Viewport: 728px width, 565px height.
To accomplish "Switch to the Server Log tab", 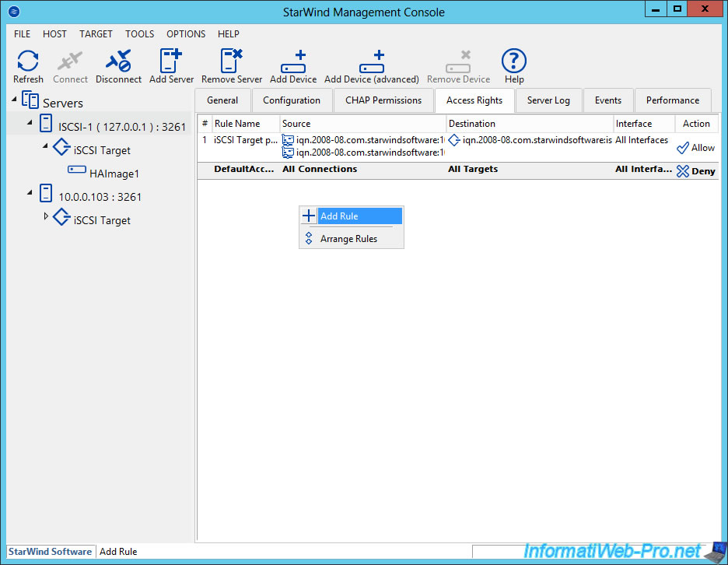I will point(548,100).
